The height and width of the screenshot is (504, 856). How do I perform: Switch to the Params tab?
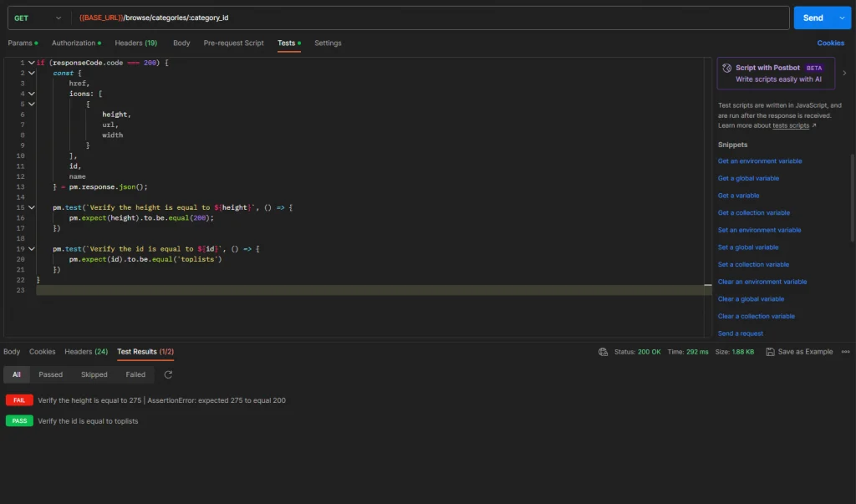[x=23, y=43]
